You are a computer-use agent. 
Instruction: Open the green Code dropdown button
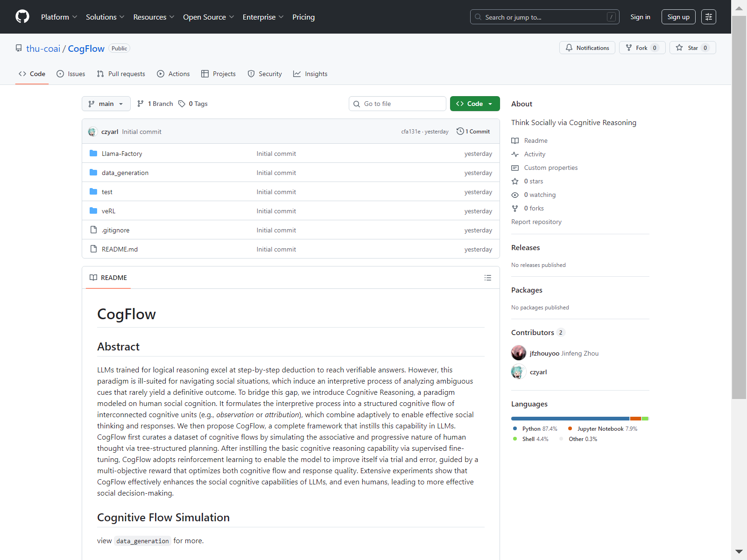pos(475,104)
